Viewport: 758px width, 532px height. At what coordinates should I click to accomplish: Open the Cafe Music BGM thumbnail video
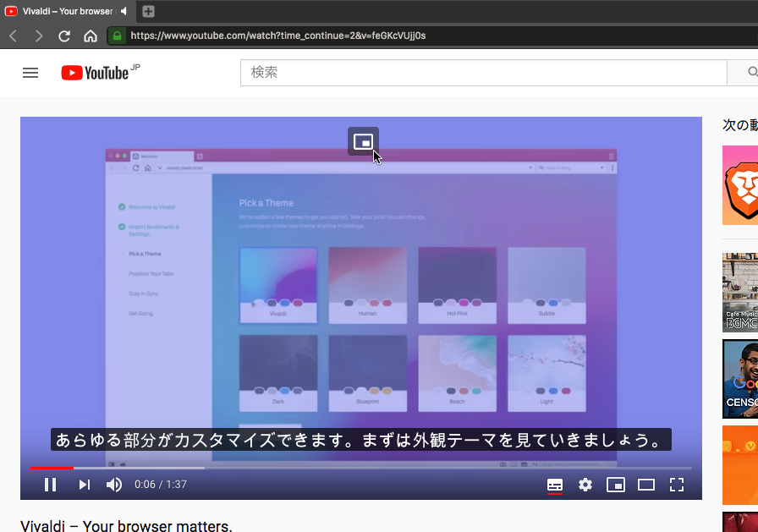[740, 293]
